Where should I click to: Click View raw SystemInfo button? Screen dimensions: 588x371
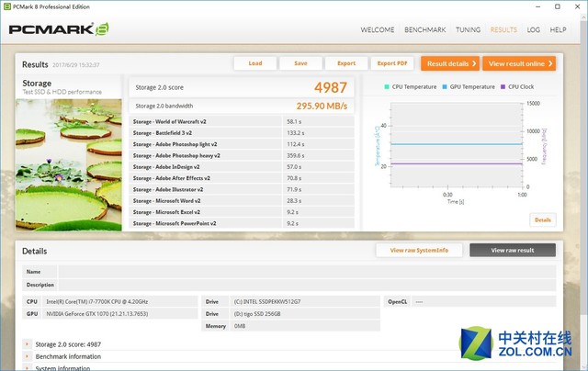click(x=419, y=251)
